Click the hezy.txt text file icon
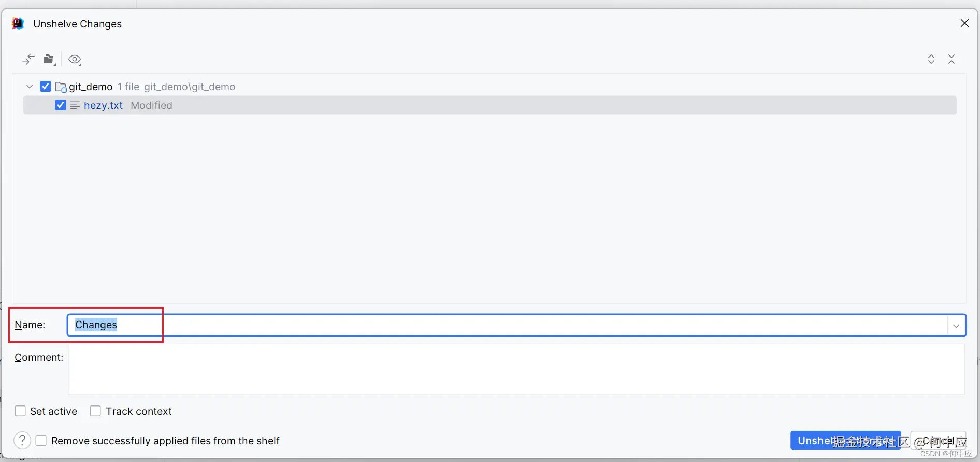The width and height of the screenshot is (980, 462). pyautogui.click(x=75, y=105)
